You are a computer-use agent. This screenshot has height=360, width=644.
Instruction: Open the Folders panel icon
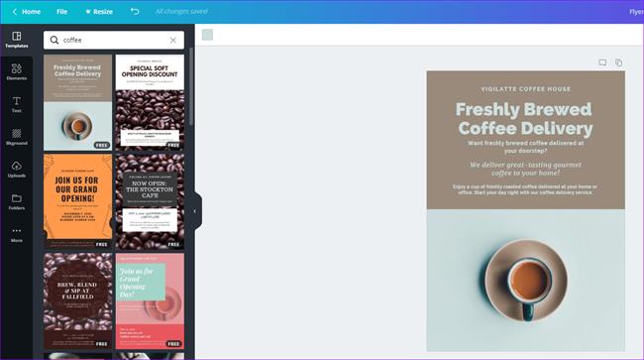(17, 201)
